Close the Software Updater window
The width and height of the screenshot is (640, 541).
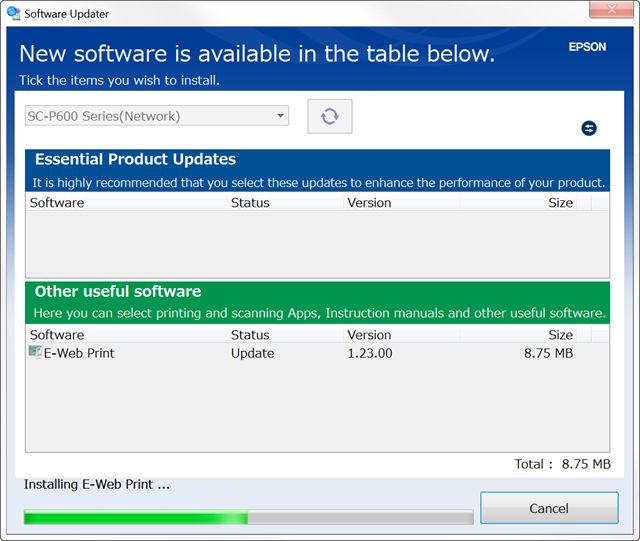click(x=611, y=9)
